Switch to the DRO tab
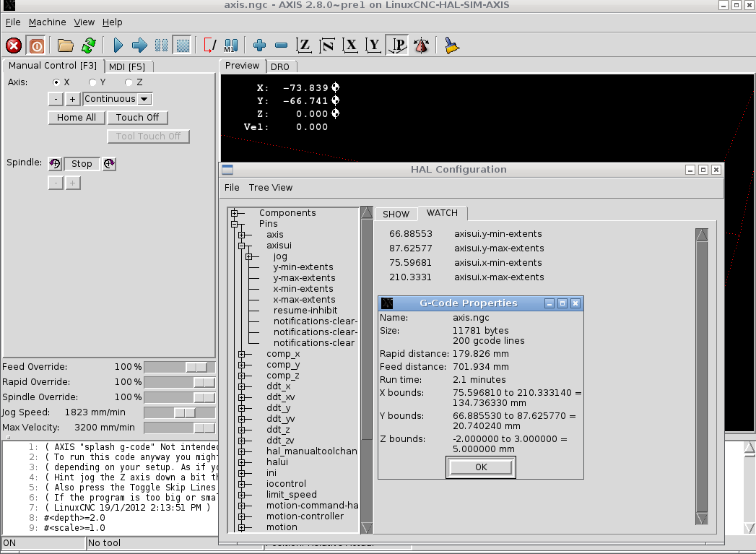Viewport: 756px width, 554px height. click(280, 66)
